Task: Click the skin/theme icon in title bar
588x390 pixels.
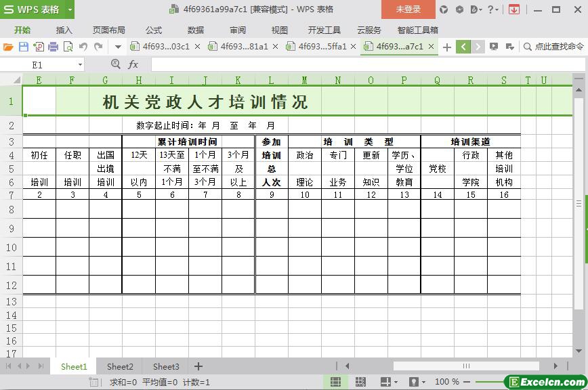Action: (444, 9)
